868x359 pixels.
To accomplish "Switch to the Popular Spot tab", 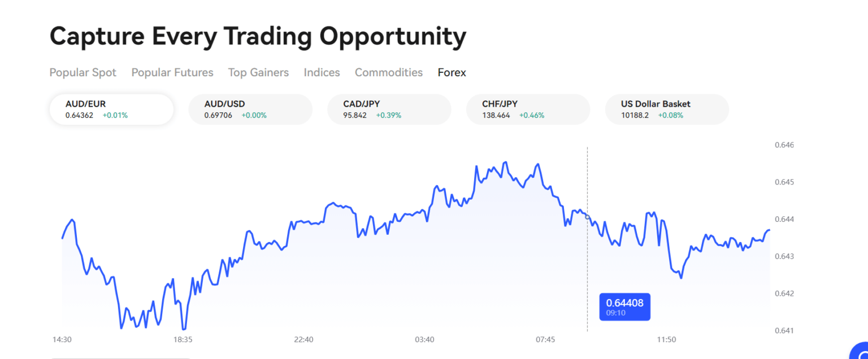I will pyautogui.click(x=83, y=72).
